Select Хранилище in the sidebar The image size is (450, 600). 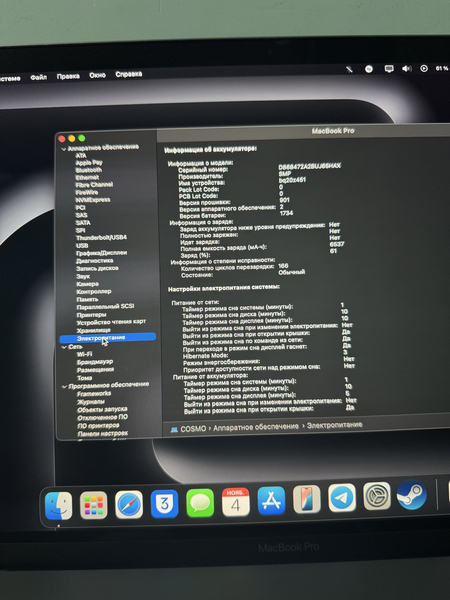94,330
